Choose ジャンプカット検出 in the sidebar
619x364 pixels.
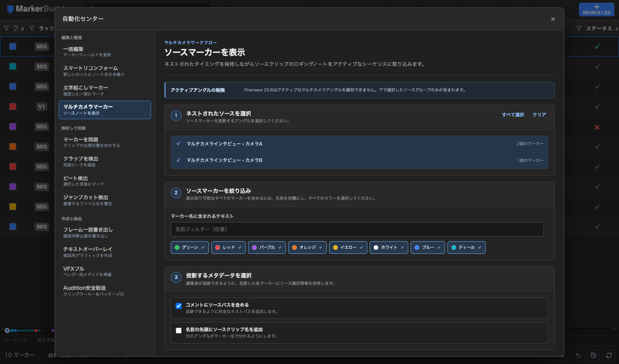pyautogui.click(x=105, y=200)
